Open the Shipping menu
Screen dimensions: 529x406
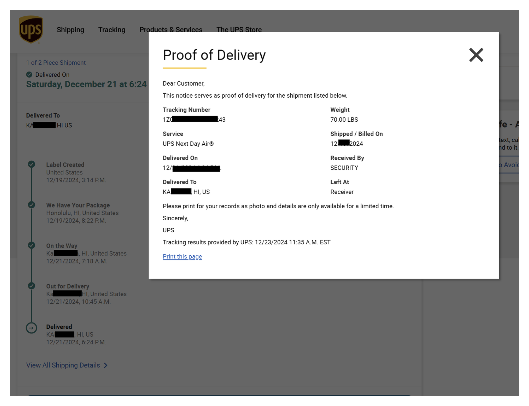(x=70, y=30)
